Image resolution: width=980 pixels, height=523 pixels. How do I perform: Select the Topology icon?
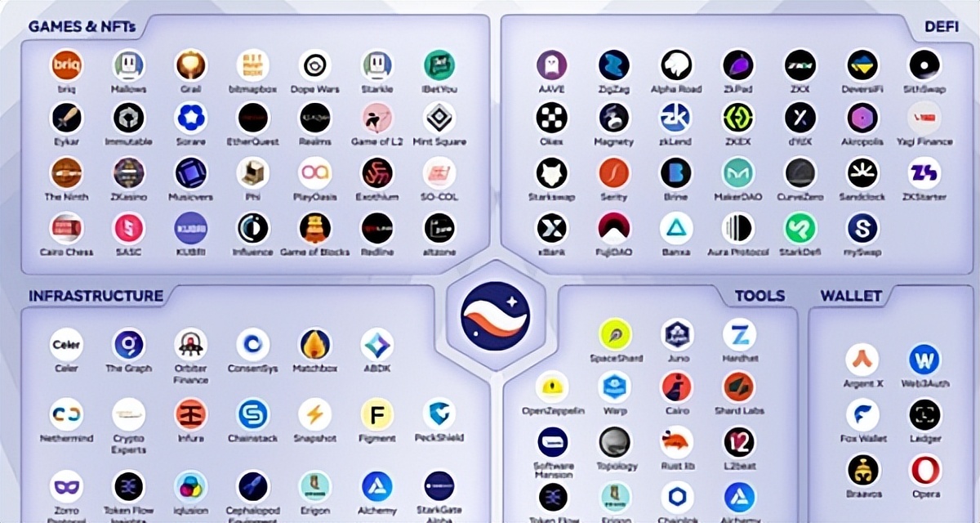click(x=615, y=442)
